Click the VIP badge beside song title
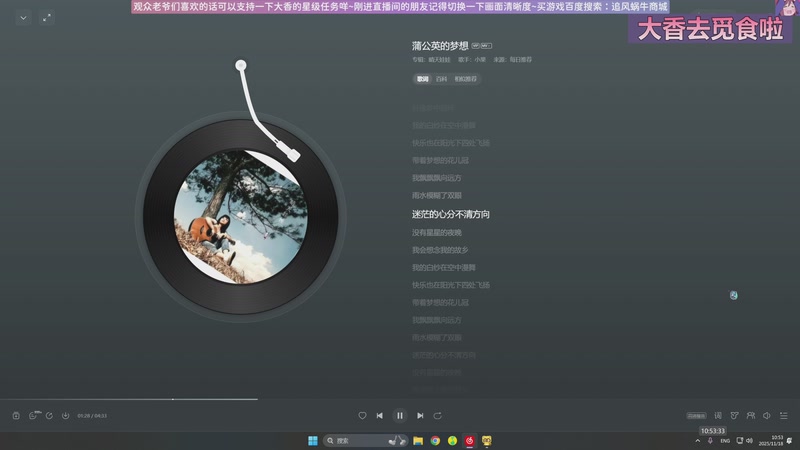The height and width of the screenshot is (450, 800). point(476,46)
